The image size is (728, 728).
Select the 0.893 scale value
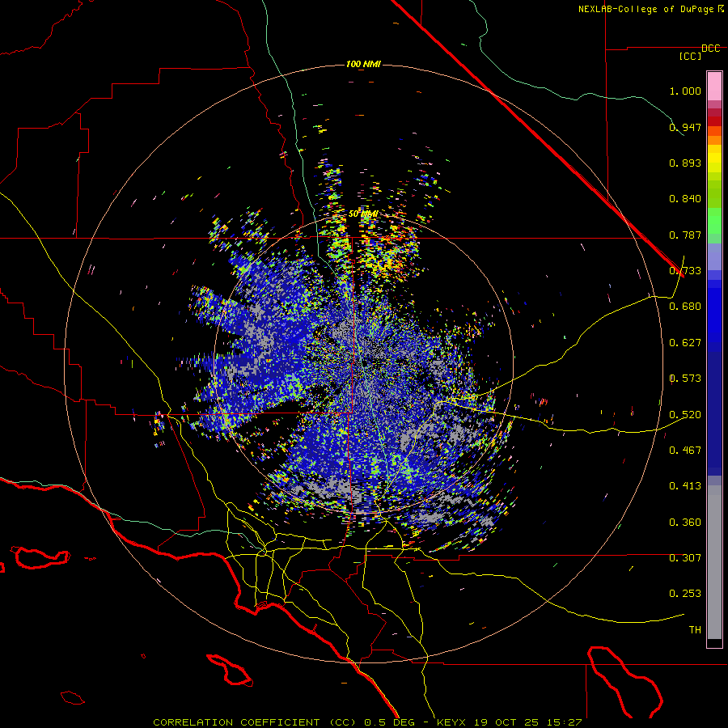[x=685, y=163]
